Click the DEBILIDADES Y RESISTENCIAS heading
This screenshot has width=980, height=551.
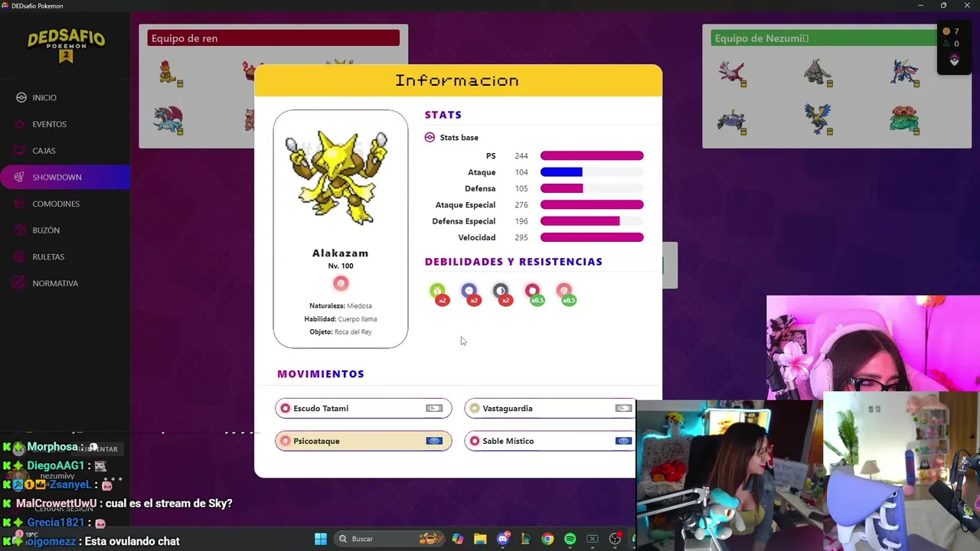tap(514, 262)
